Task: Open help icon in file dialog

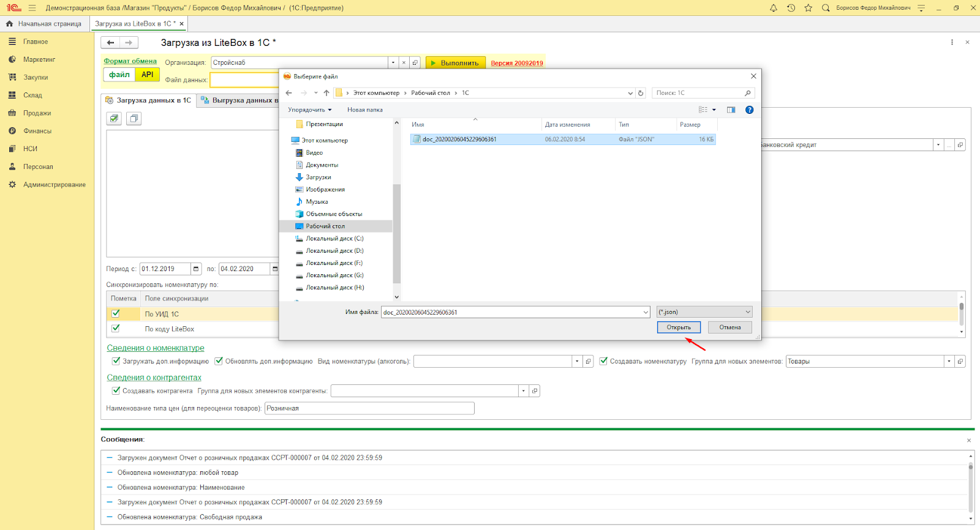Action: (749, 110)
